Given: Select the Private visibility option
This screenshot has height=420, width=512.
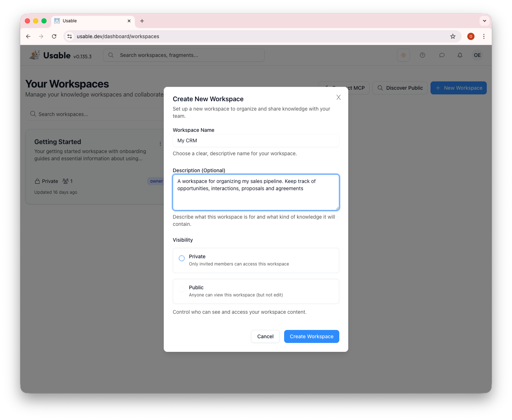Looking at the screenshot, I should (x=182, y=258).
